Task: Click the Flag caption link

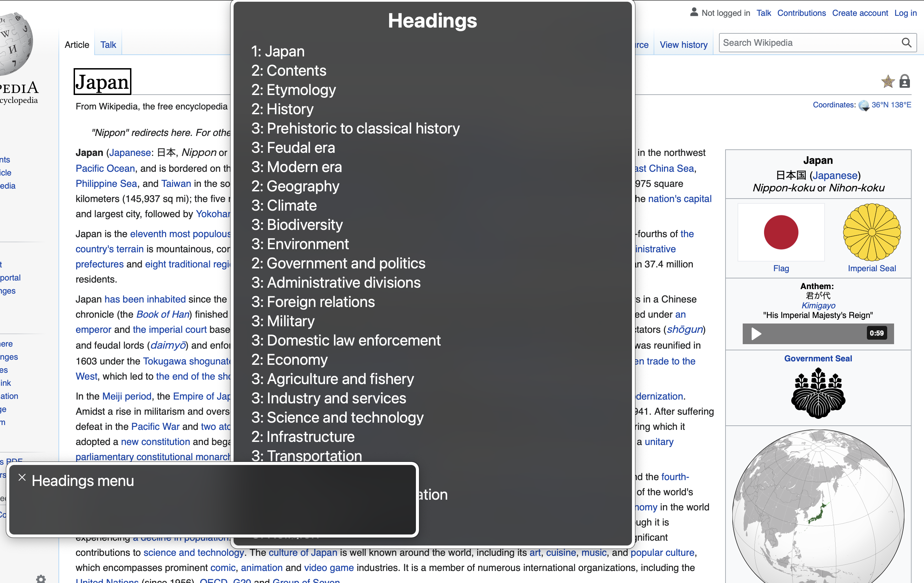Action: coord(781,268)
